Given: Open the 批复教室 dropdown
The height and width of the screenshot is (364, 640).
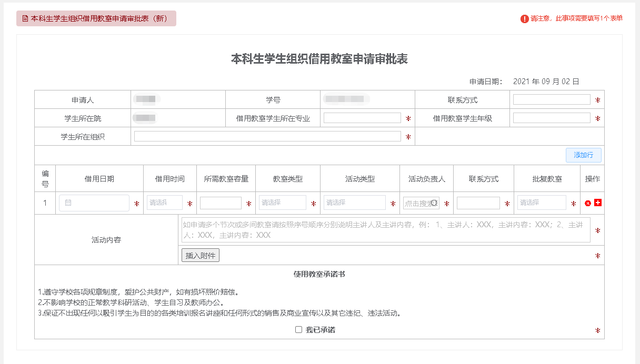Looking at the screenshot, I should point(542,203).
